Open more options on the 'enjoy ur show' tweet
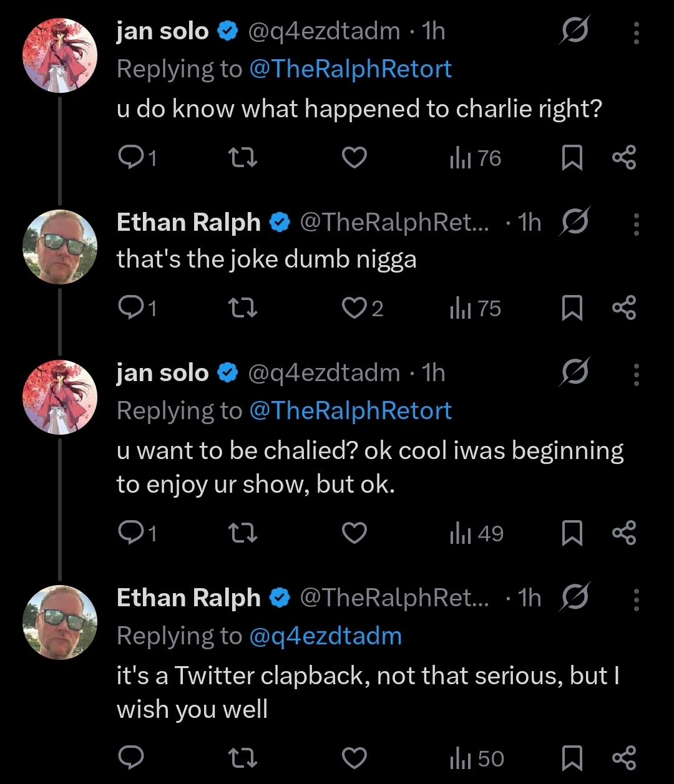The width and height of the screenshot is (674, 784). [636, 375]
